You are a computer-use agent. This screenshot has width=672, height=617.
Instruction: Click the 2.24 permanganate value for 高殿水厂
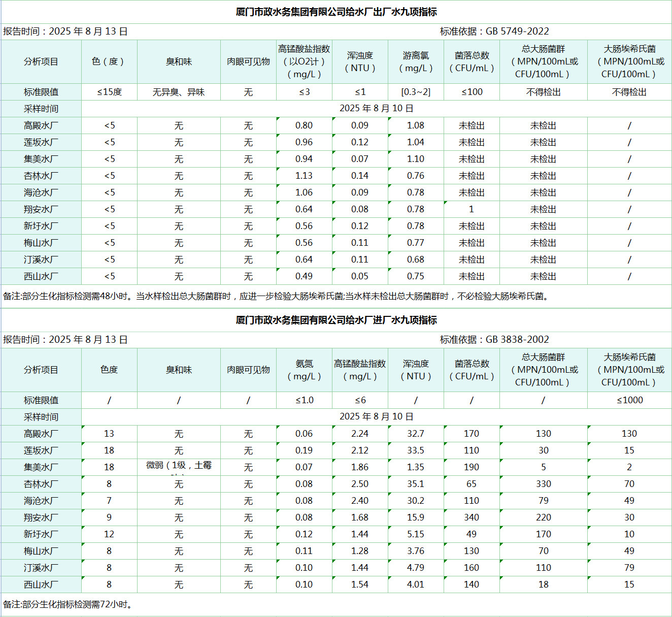[360, 434]
